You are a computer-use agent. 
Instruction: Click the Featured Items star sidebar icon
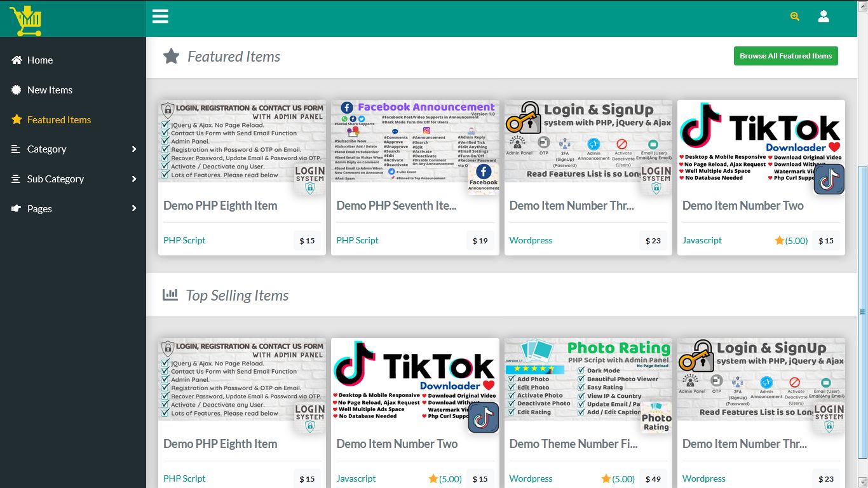(17, 119)
